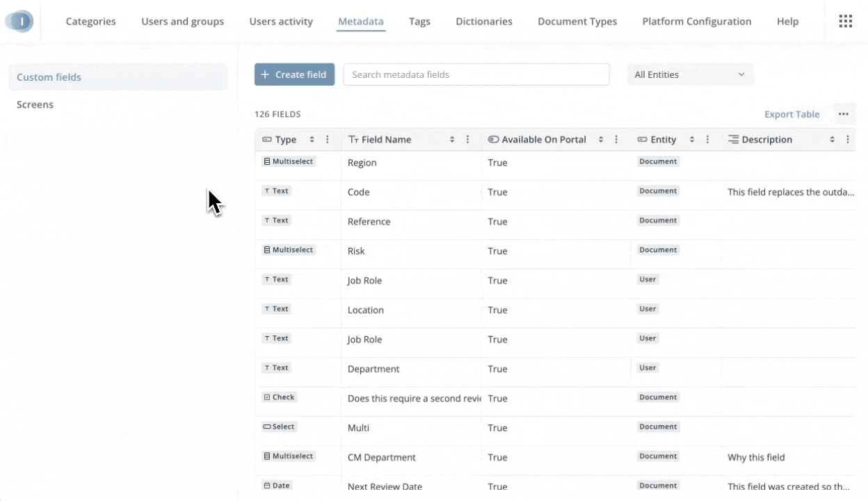The height and width of the screenshot is (501, 868).
Task: Open the Document Types tab
Action: (x=577, y=22)
